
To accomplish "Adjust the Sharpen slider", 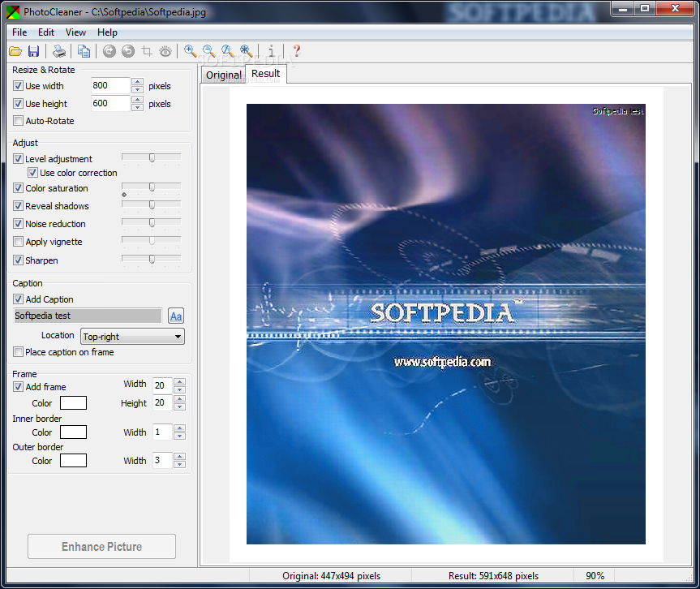I will 152,259.
